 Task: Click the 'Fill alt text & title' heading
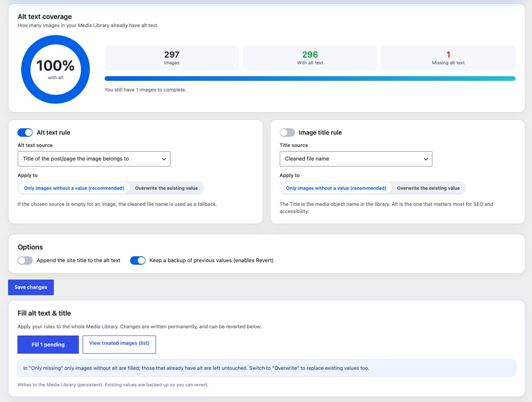(44, 313)
